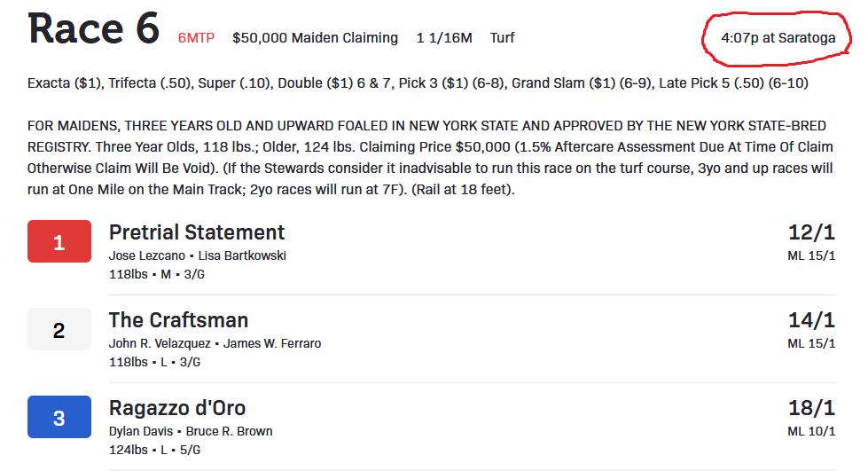Screen dimensions: 868x471
Task: Click the 12/1 odds for Pretrial Statement
Action: (x=811, y=232)
